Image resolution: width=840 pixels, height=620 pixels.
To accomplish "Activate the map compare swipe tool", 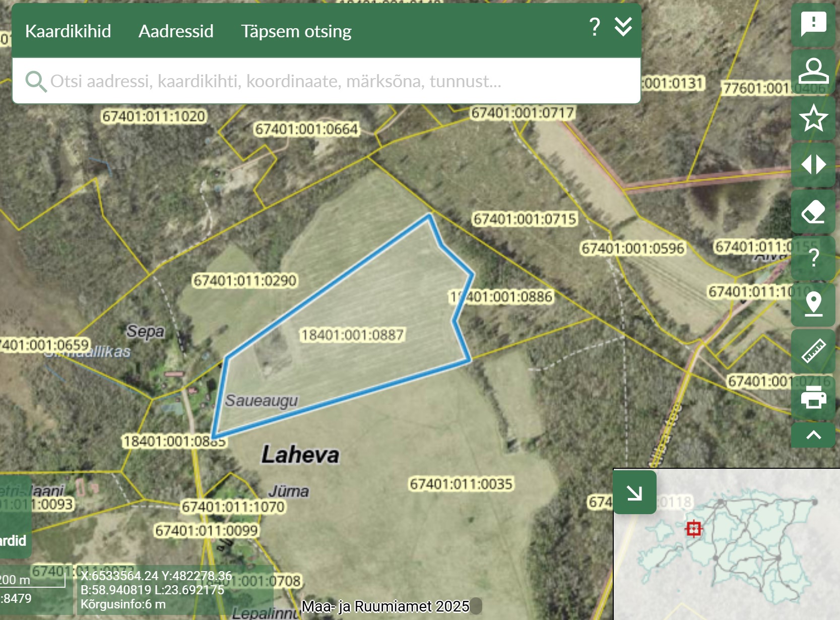I will (813, 165).
